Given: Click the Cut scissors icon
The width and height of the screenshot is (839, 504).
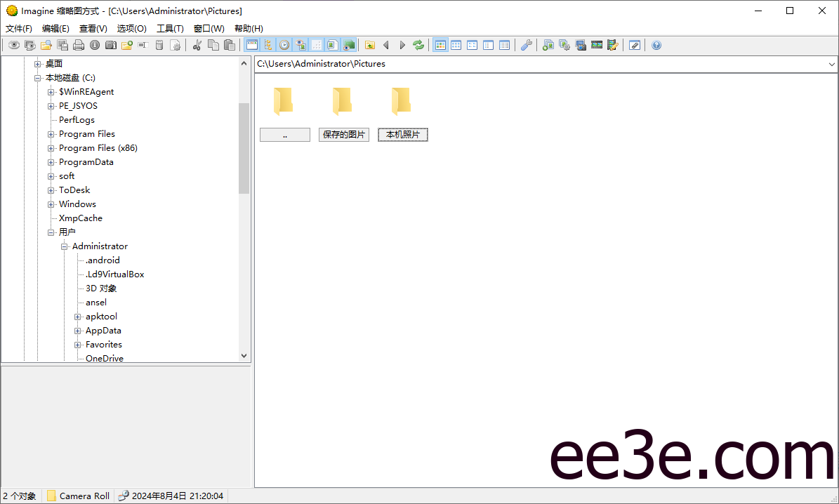Looking at the screenshot, I should [x=197, y=46].
